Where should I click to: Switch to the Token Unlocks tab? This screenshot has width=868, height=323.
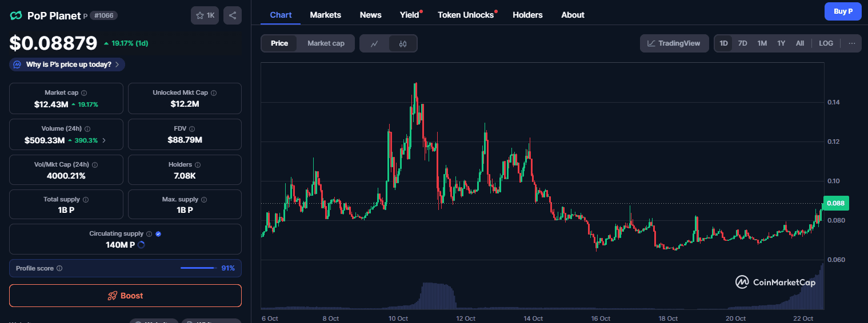point(466,15)
